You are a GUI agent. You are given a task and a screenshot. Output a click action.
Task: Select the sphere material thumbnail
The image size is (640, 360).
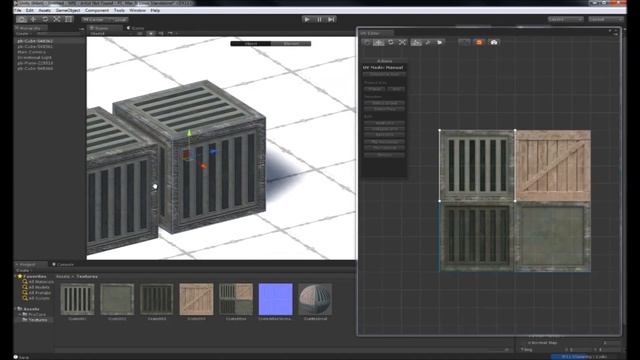click(315, 299)
